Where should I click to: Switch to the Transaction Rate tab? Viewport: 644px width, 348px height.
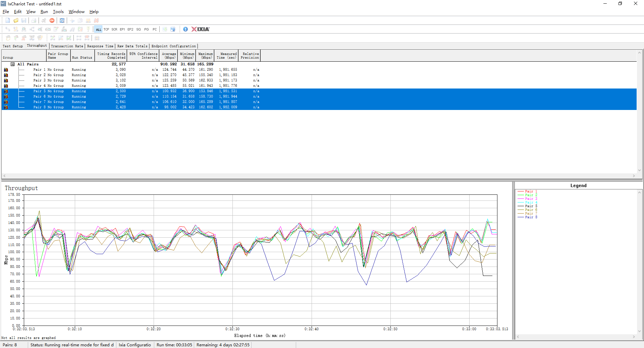67,46
